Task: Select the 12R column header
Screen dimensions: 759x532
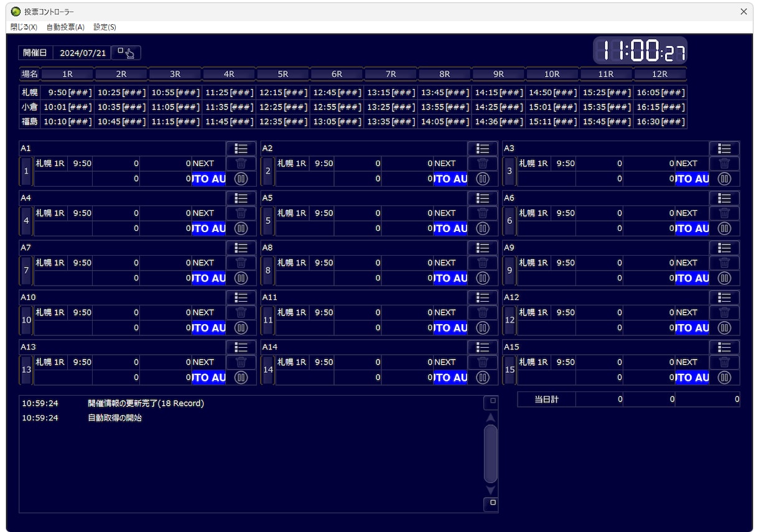Action: coord(660,74)
